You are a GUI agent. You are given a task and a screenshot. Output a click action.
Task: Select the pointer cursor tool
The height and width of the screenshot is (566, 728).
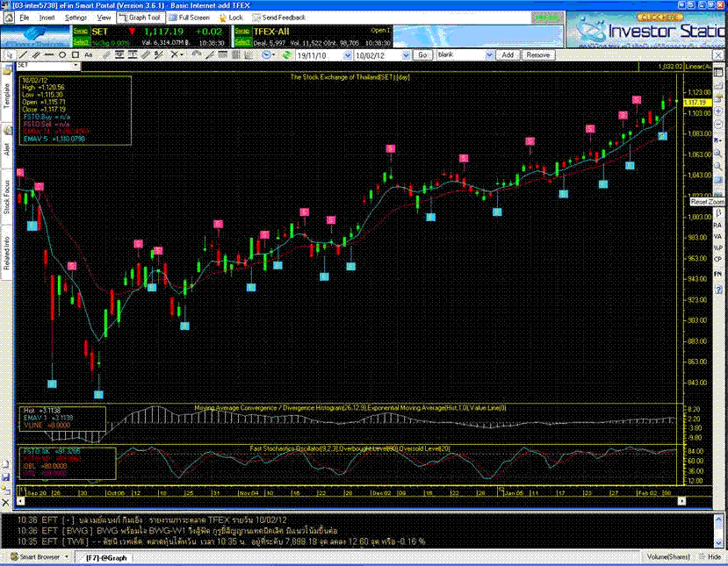click(10, 55)
